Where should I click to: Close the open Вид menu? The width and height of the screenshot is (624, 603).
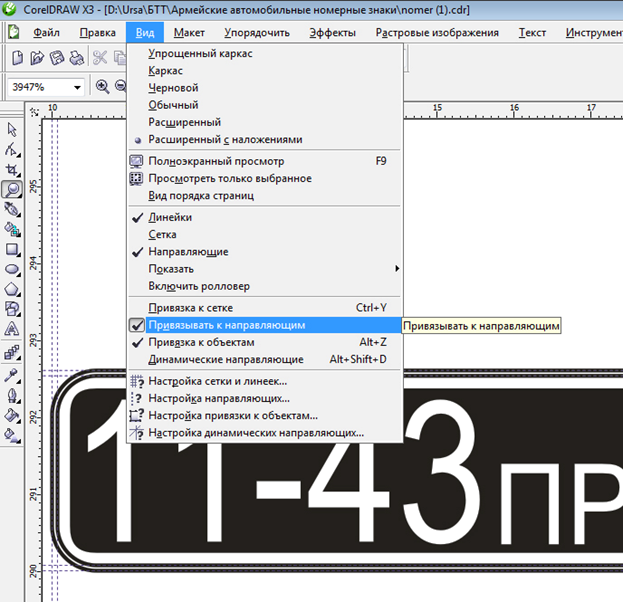[145, 33]
